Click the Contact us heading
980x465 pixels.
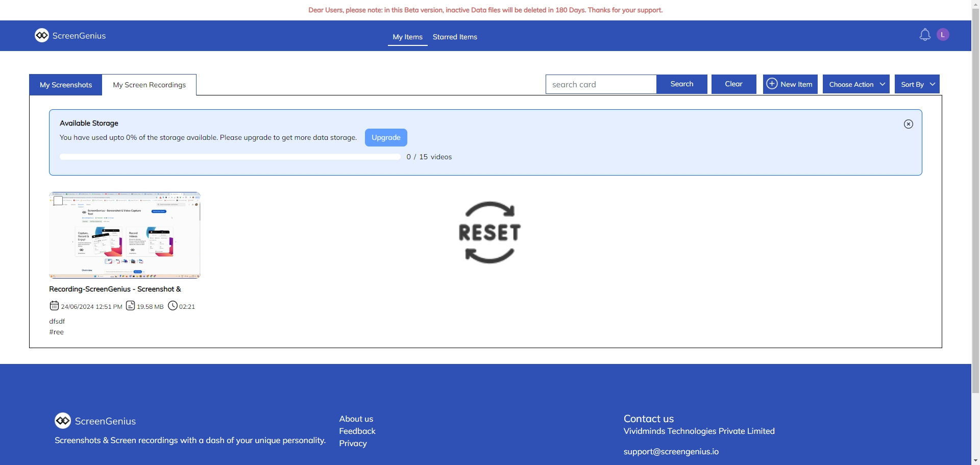click(649, 419)
